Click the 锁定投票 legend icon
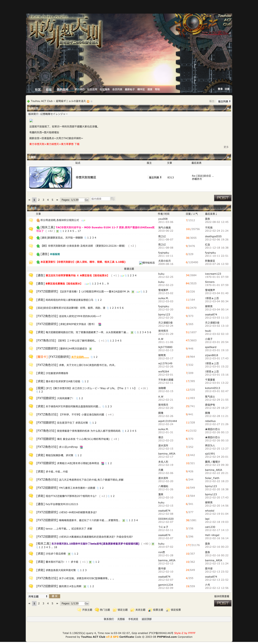Image resolution: width=258 pixels, height=644 pixels. tap(168, 610)
